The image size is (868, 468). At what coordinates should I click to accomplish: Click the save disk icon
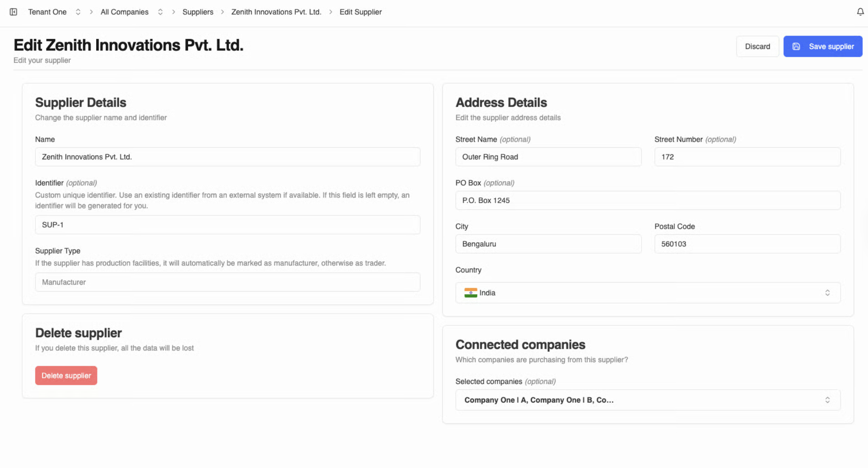tap(796, 46)
